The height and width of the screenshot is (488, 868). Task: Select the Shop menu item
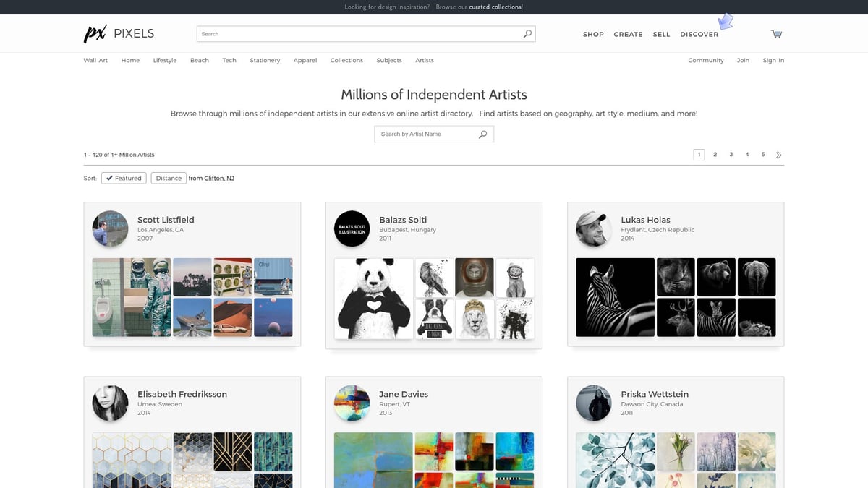click(593, 34)
